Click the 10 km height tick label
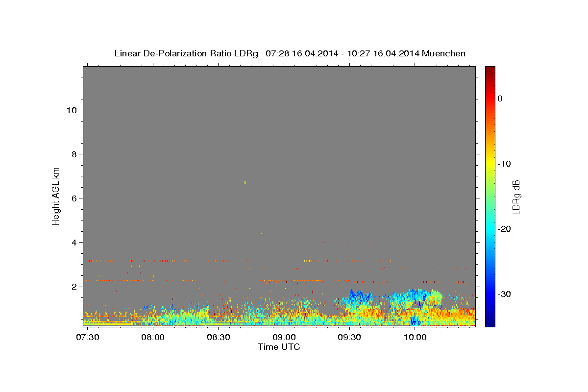 (71, 110)
